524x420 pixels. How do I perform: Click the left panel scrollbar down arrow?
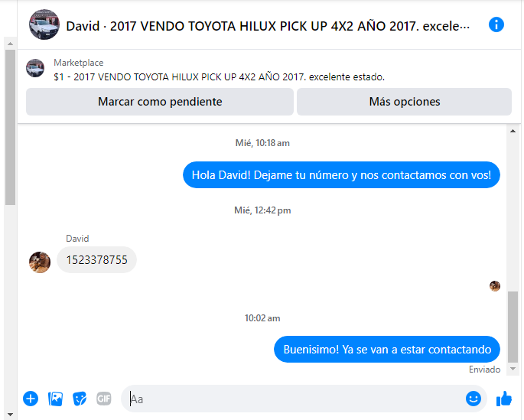click(x=11, y=415)
